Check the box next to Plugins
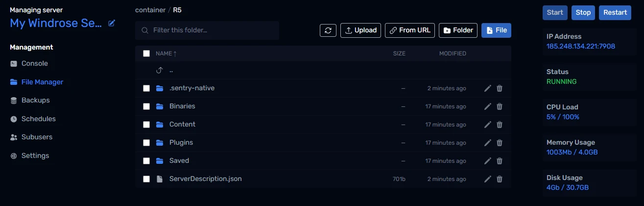The height and width of the screenshot is (206, 644). click(x=146, y=143)
